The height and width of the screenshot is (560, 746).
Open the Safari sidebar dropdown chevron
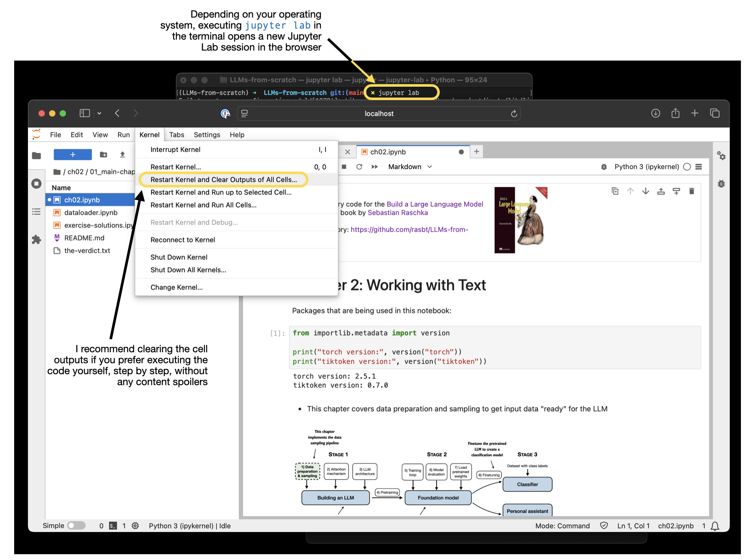click(99, 113)
